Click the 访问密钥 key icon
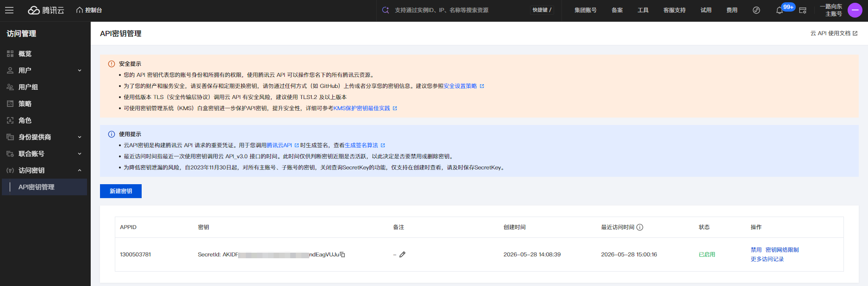The width and height of the screenshot is (868, 286). (x=10, y=170)
